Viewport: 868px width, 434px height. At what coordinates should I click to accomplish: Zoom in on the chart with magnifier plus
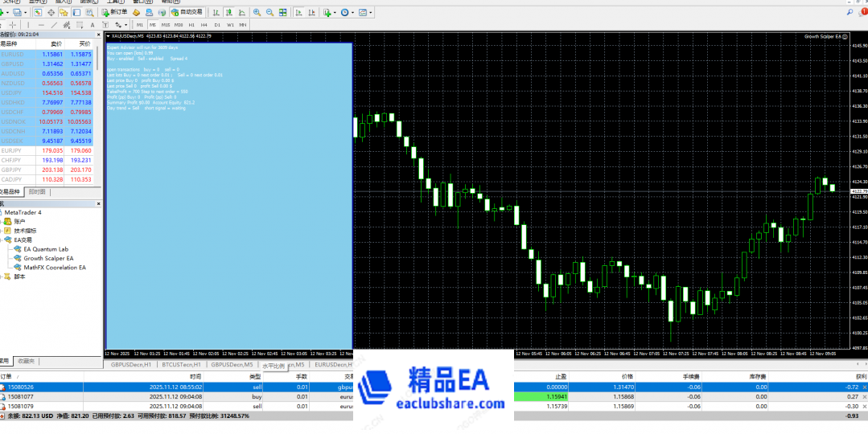point(257,12)
